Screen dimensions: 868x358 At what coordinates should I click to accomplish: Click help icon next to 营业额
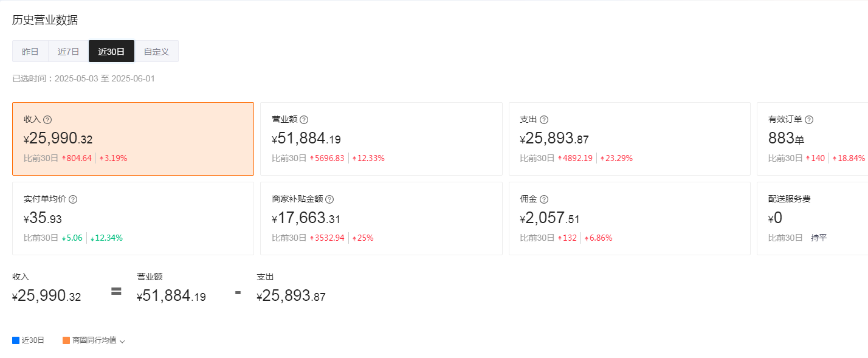304,120
